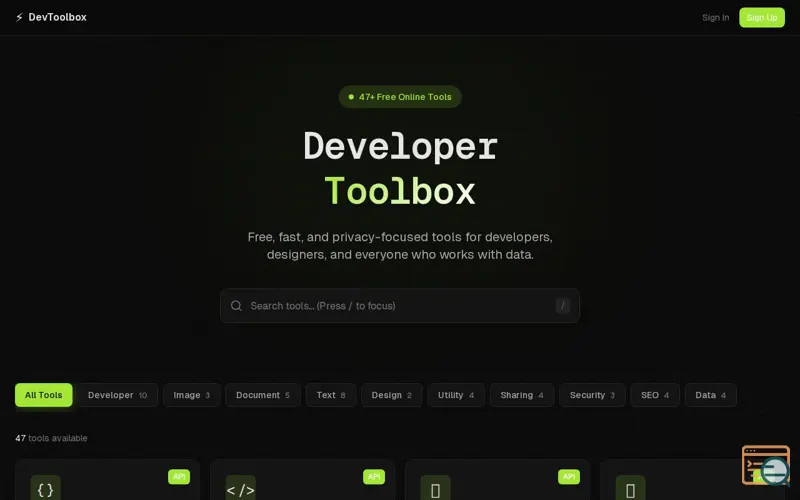Open the </> code tool card icon
This screenshot has width=800, height=500.
(x=240, y=489)
